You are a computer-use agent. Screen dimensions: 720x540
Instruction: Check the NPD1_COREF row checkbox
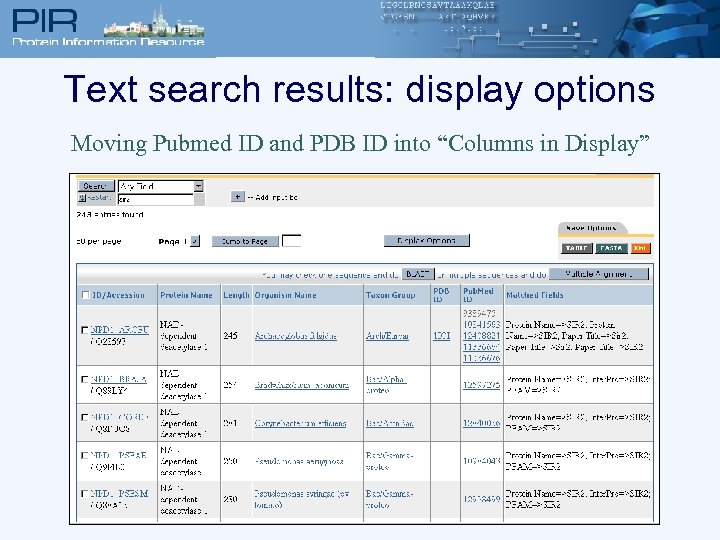84,417
